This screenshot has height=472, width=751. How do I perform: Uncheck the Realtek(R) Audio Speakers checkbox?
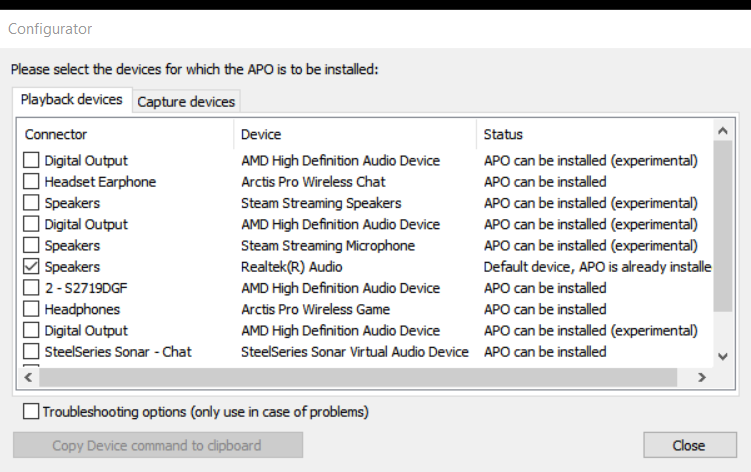click(x=32, y=267)
